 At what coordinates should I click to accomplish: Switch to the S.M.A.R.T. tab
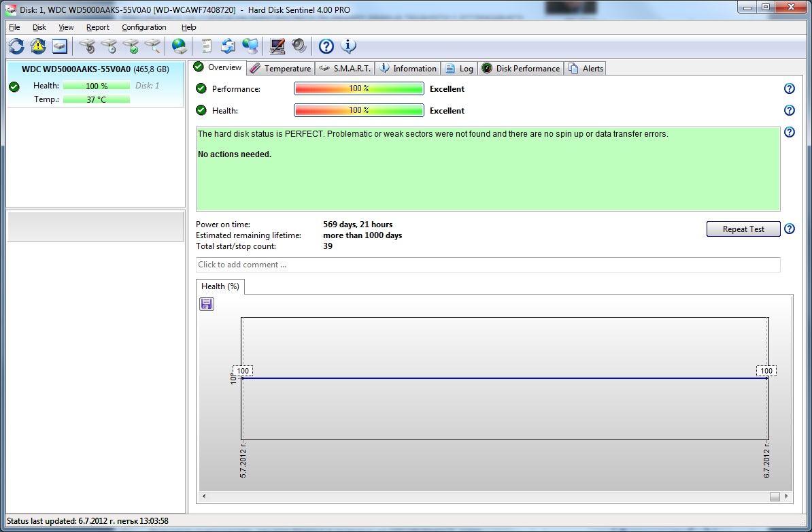pyautogui.click(x=345, y=69)
